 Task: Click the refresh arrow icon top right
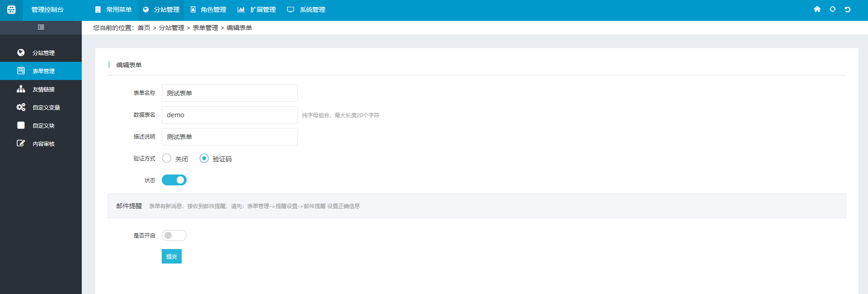pyautogui.click(x=848, y=9)
